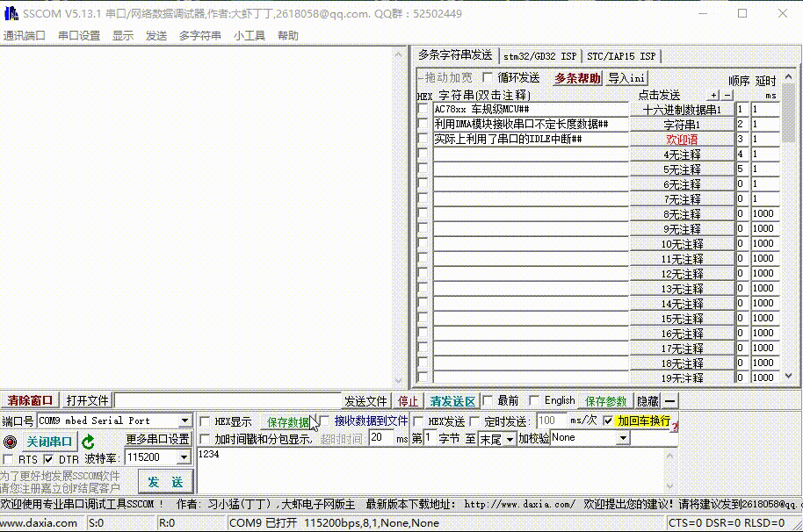
Task: Enable 定时发送 checkbox
Action: 474,421
